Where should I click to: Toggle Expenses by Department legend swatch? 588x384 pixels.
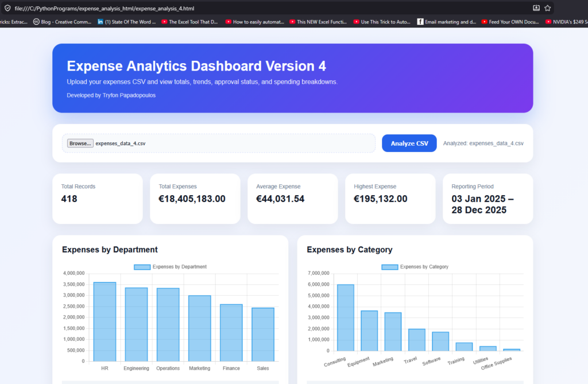point(142,267)
